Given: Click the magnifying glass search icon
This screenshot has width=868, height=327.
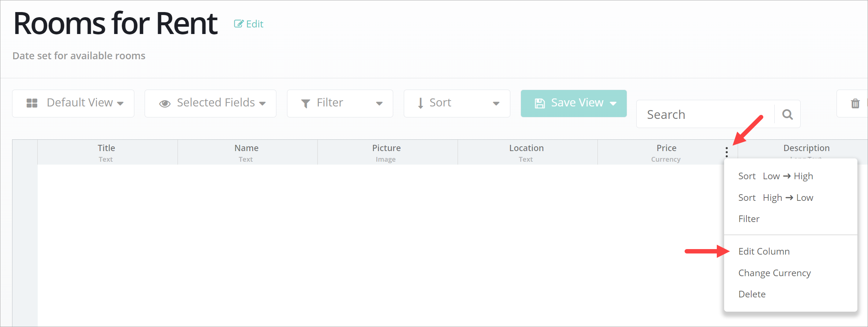Looking at the screenshot, I should [787, 114].
